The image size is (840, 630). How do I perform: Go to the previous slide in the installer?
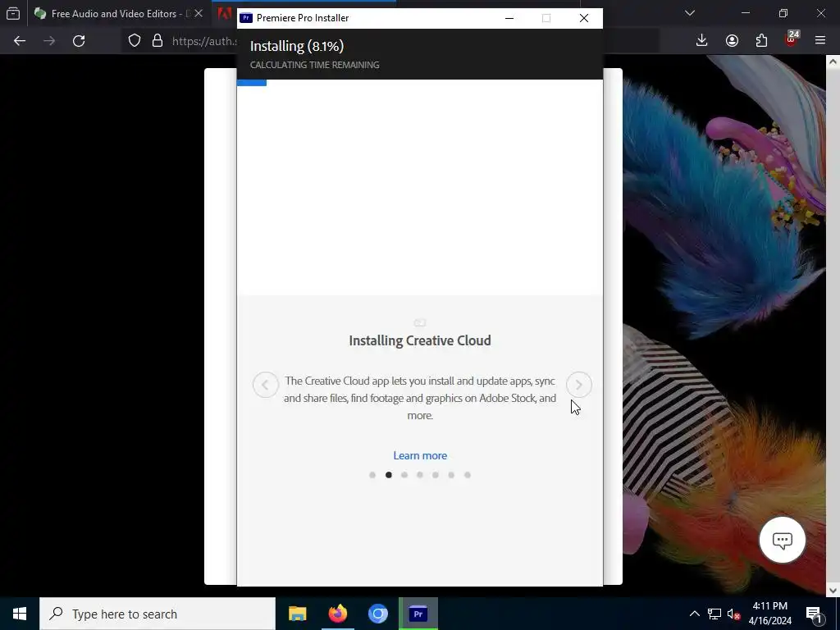click(x=266, y=385)
